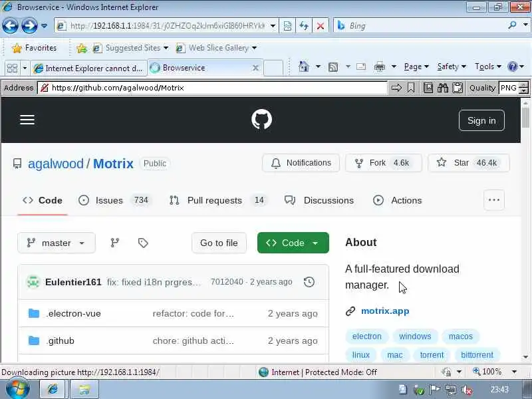Click the Help question mark icon

pos(512,66)
